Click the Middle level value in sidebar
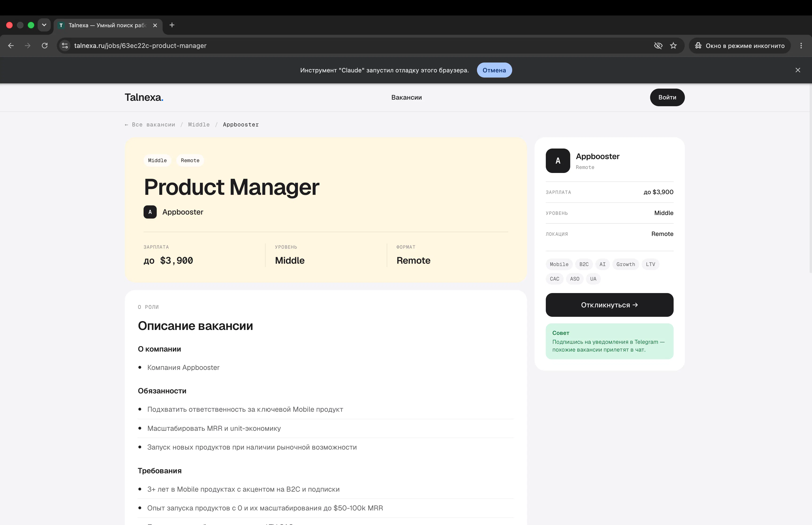Screen dimensions: 812x525 tap(664, 213)
